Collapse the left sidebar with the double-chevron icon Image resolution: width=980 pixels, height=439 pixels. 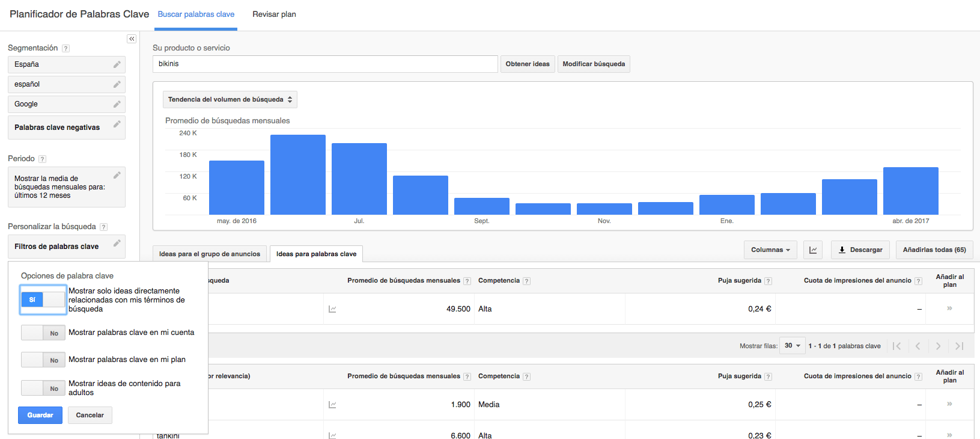(x=132, y=39)
